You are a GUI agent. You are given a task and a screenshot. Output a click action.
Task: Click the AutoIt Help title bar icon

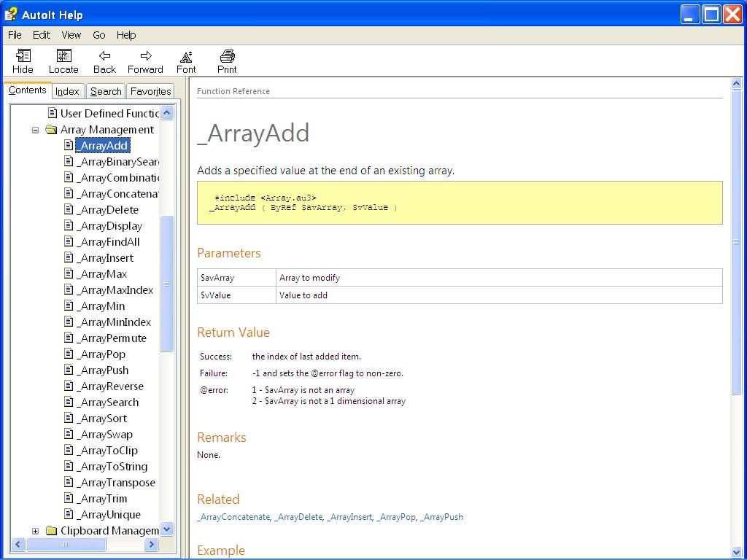click(x=10, y=15)
